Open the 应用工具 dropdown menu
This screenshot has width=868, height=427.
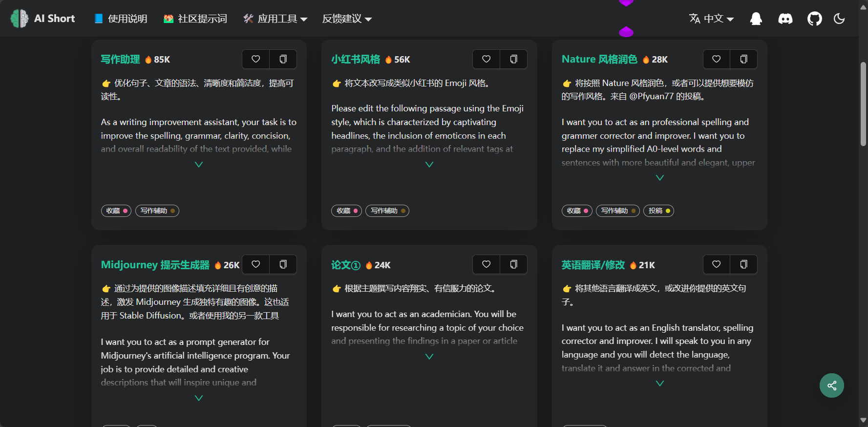point(275,19)
